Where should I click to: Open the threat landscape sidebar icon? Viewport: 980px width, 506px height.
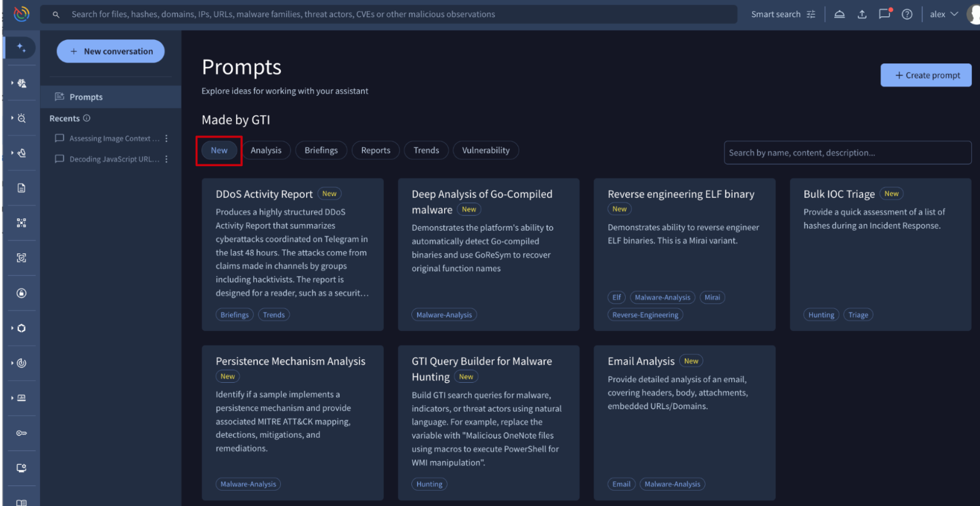22,83
